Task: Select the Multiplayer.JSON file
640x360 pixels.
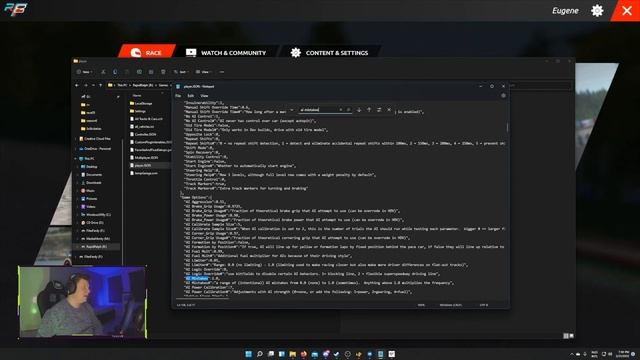Action: [x=144, y=158]
